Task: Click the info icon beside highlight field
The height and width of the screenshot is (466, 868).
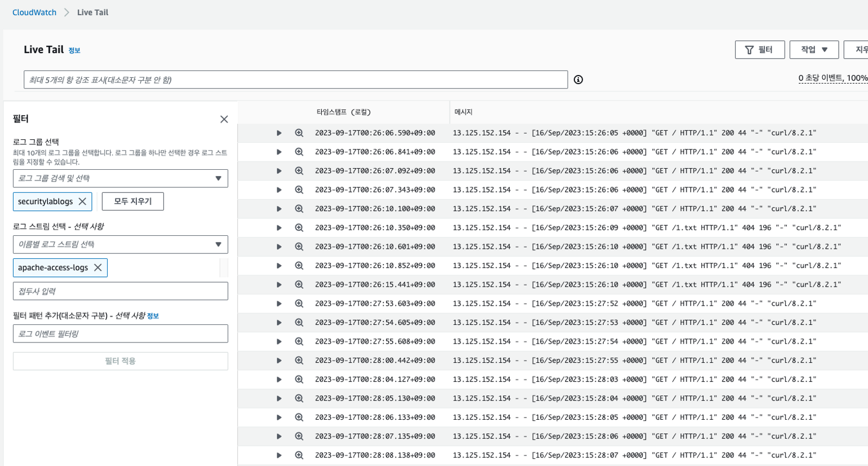Action: click(578, 80)
